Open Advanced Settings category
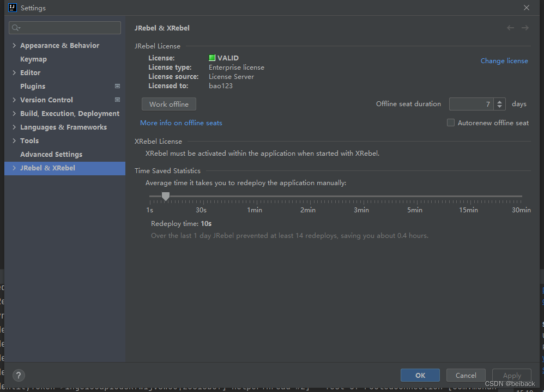Image resolution: width=544 pixels, height=392 pixels. (51, 154)
